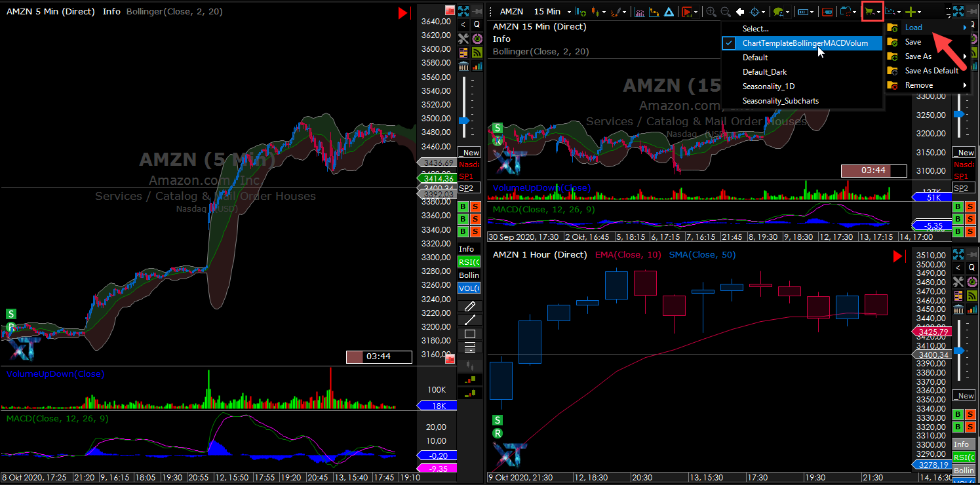The image size is (980, 485).
Task: Click the Save menu item
Action: (x=927, y=42)
